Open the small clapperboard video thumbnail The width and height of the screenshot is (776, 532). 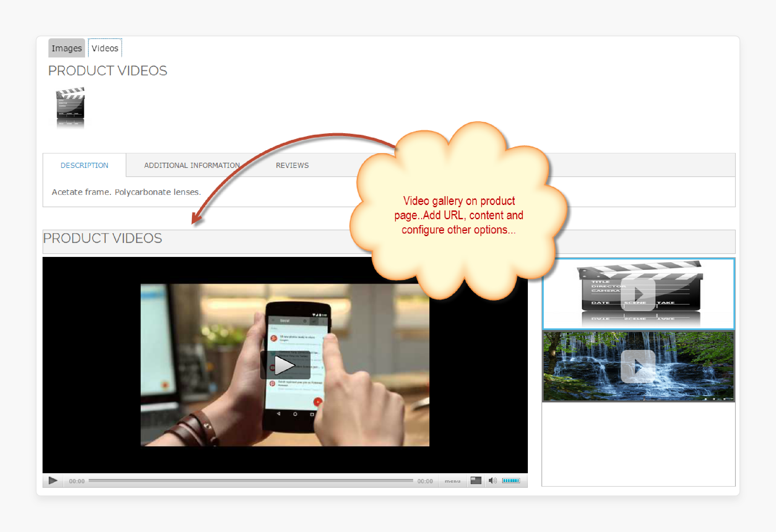[x=70, y=108]
